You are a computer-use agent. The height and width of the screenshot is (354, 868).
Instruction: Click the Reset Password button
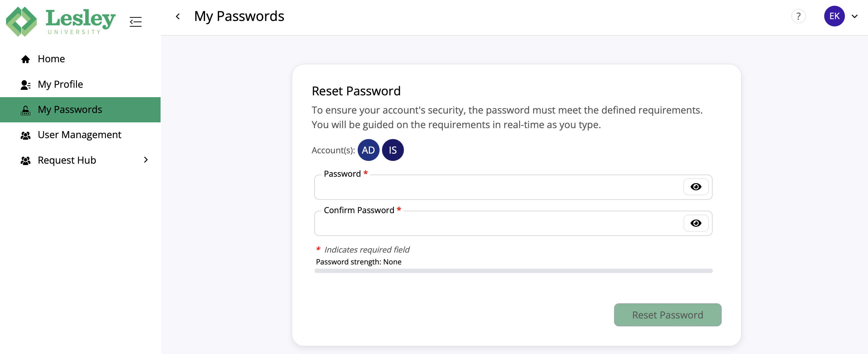[x=667, y=315]
